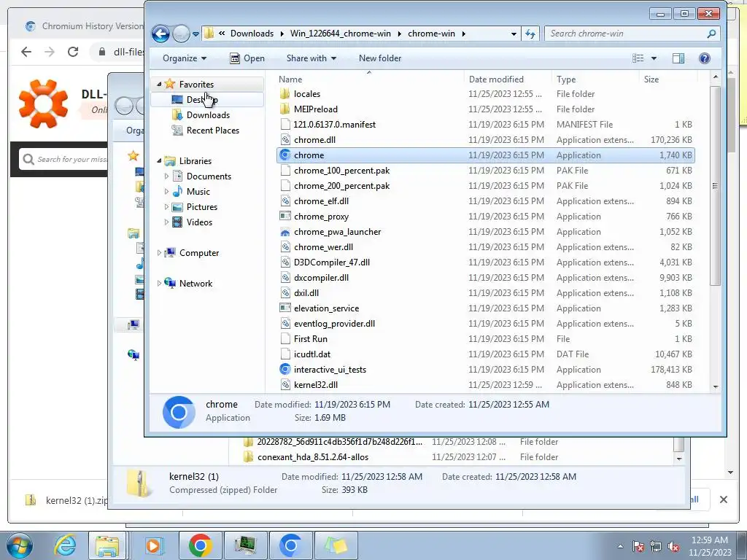Open the view options dropdown arrow
This screenshot has height=560, width=747.
coord(654,58)
